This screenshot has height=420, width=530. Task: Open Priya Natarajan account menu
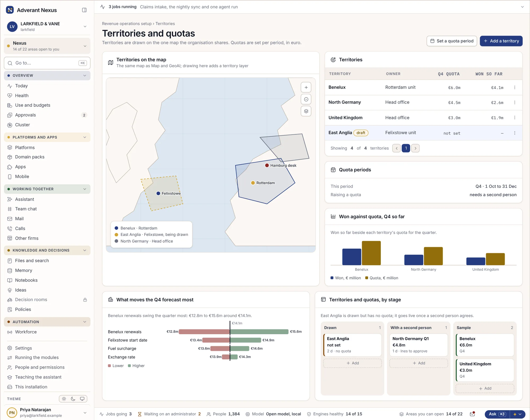(47, 412)
